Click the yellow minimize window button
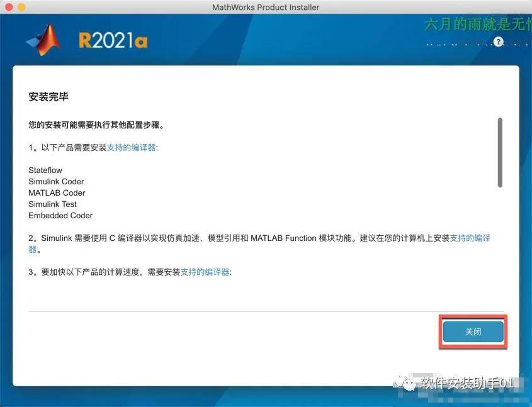Screen dimensions: 532x407 click(x=21, y=7)
